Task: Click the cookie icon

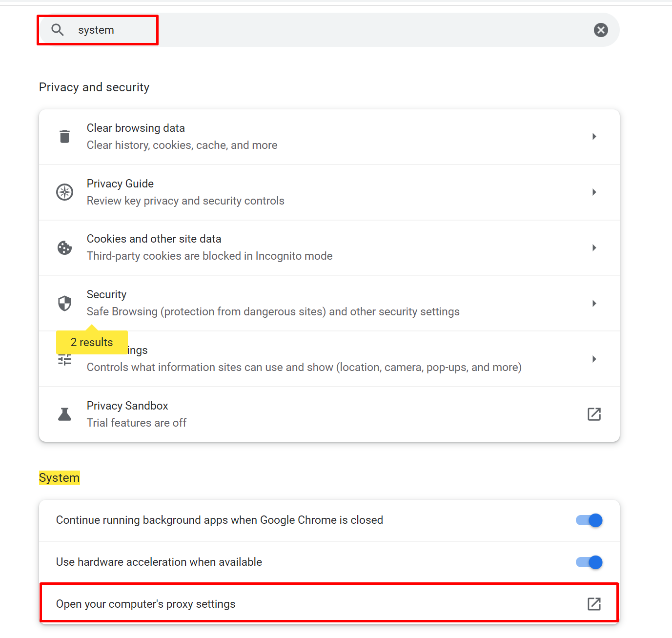Action: 64,248
